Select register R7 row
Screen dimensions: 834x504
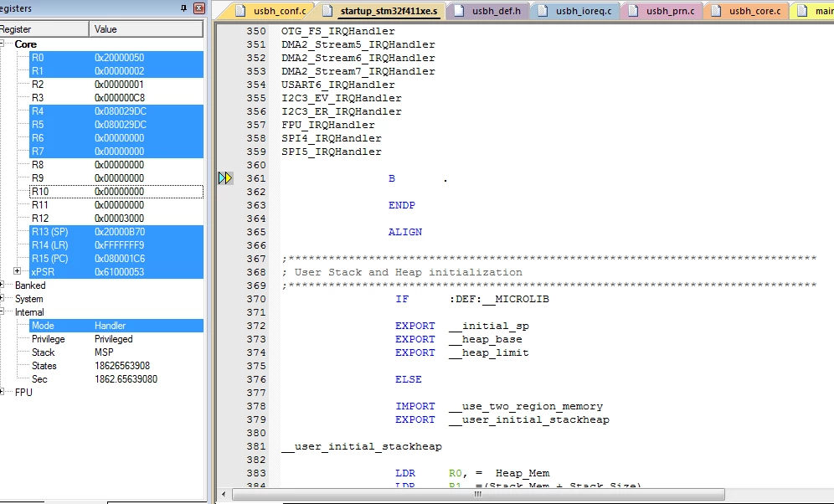coord(116,151)
